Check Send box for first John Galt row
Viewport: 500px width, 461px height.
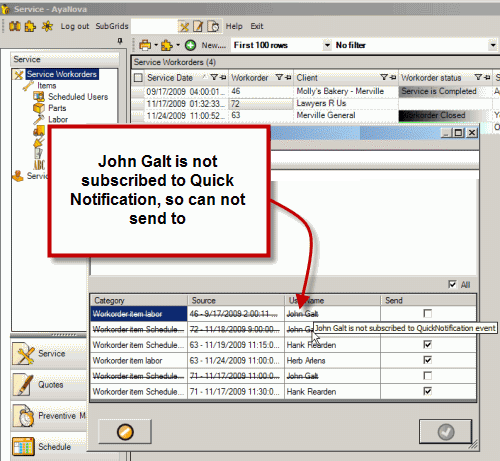tap(427, 314)
